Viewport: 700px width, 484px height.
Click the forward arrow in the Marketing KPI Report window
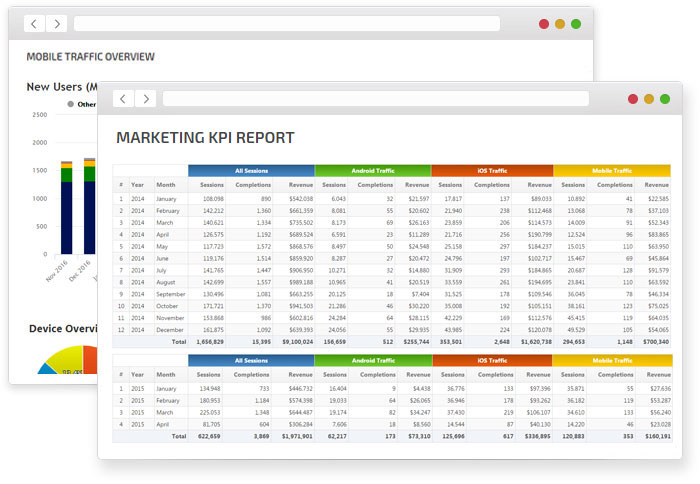[146, 99]
